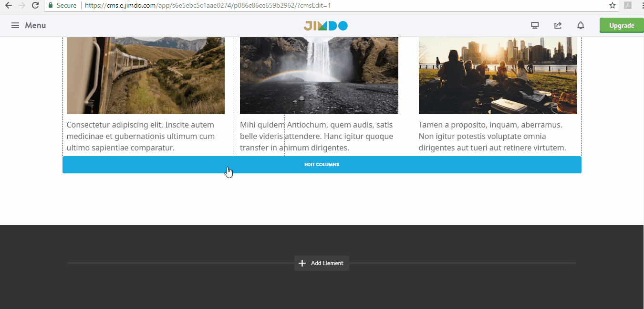Screen dimensions: 644x309
Task: Select the train landscape photo
Action: [x=145, y=75]
